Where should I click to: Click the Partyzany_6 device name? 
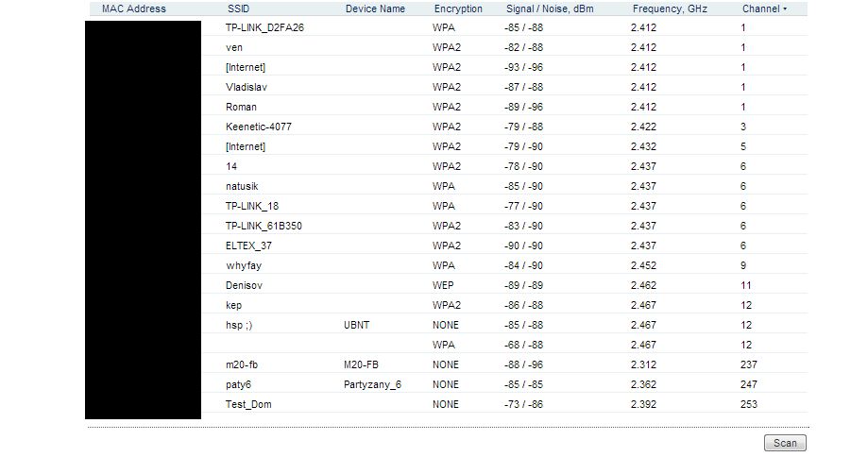click(x=372, y=384)
